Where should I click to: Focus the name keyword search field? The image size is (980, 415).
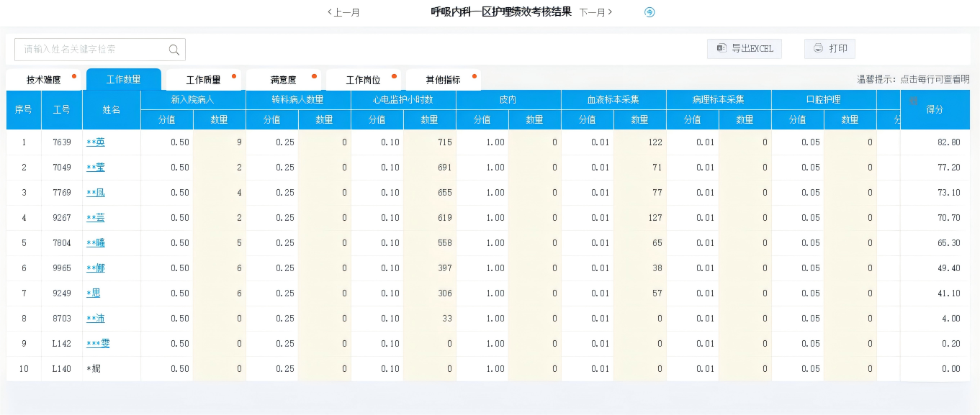click(x=92, y=50)
